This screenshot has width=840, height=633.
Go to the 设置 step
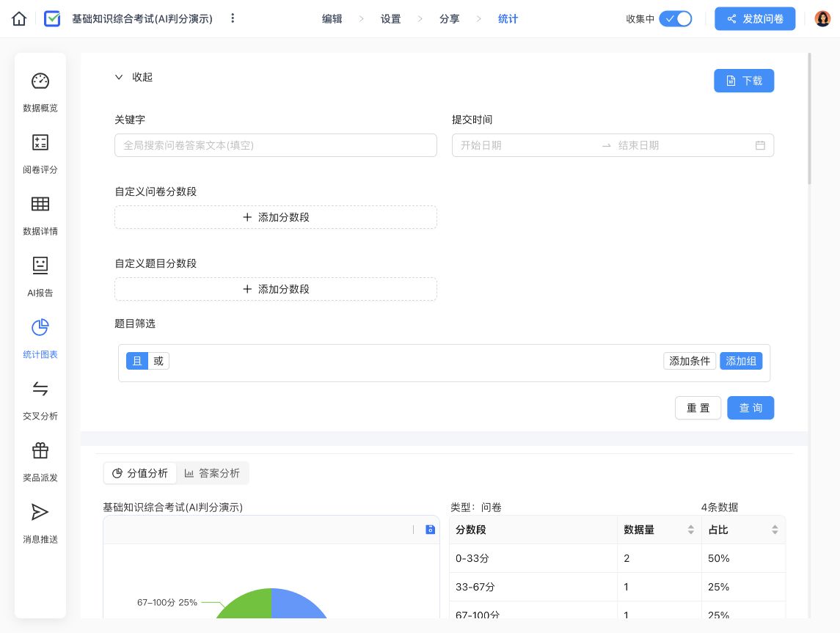[x=390, y=19]
